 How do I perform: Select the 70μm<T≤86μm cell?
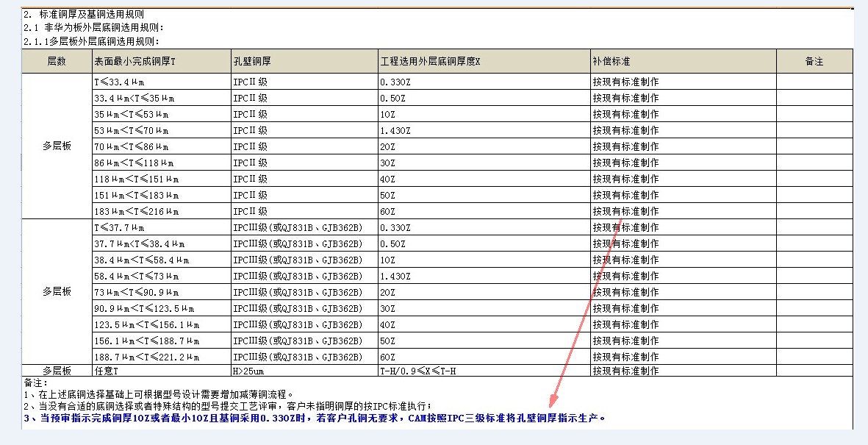click(x=162, y=146)
